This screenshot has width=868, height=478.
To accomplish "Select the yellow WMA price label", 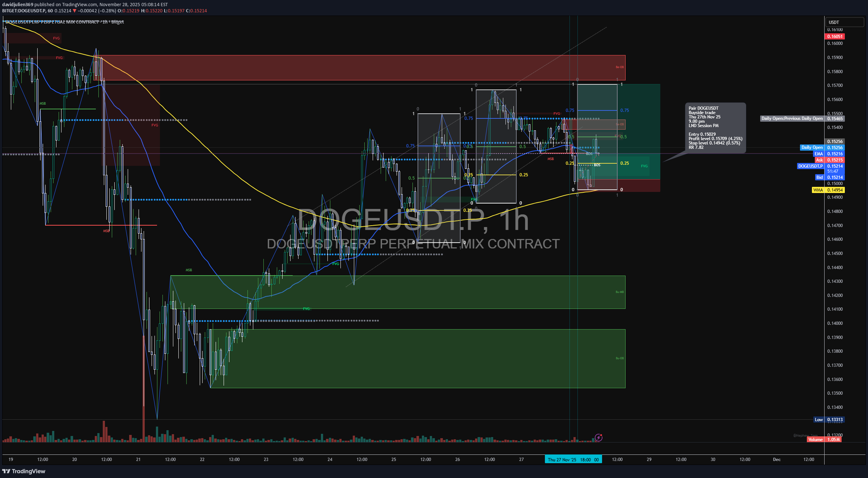I will (818, 190).
